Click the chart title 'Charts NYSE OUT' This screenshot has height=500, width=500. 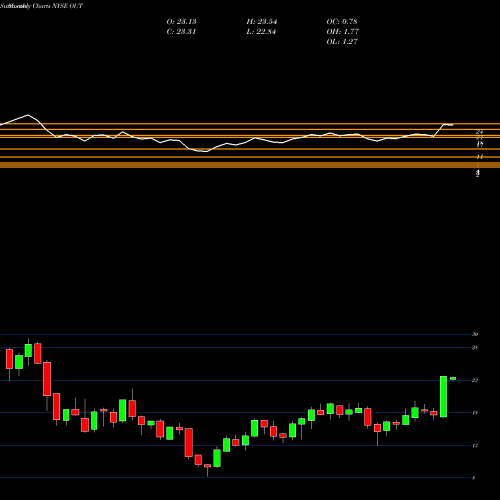[x=58, y=6]
